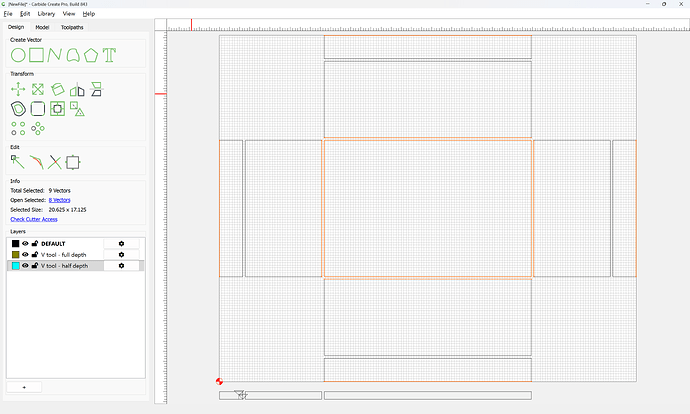The width and height of the screenshot is (690, 414).
Task: Select the Rectangle vector tool
Action: coord(37,55)
